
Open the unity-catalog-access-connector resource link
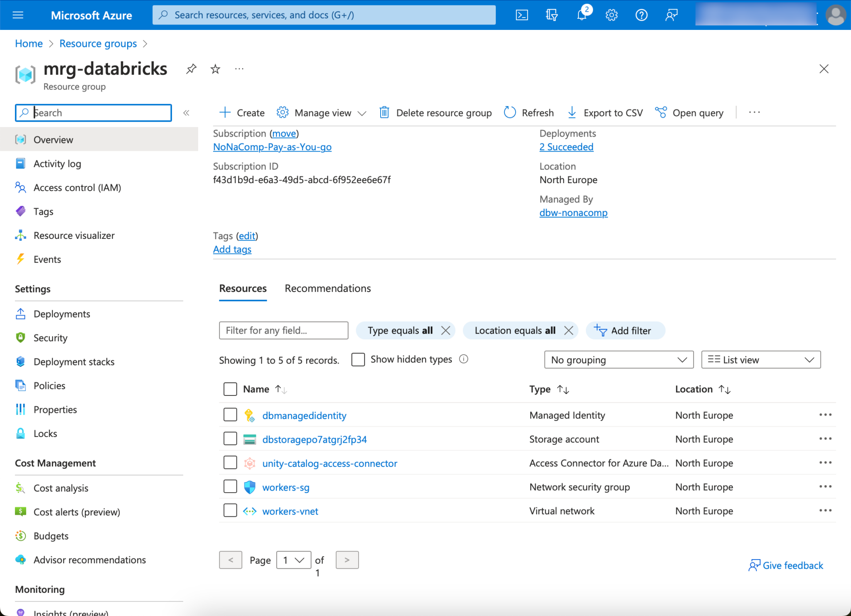[330, 463]
